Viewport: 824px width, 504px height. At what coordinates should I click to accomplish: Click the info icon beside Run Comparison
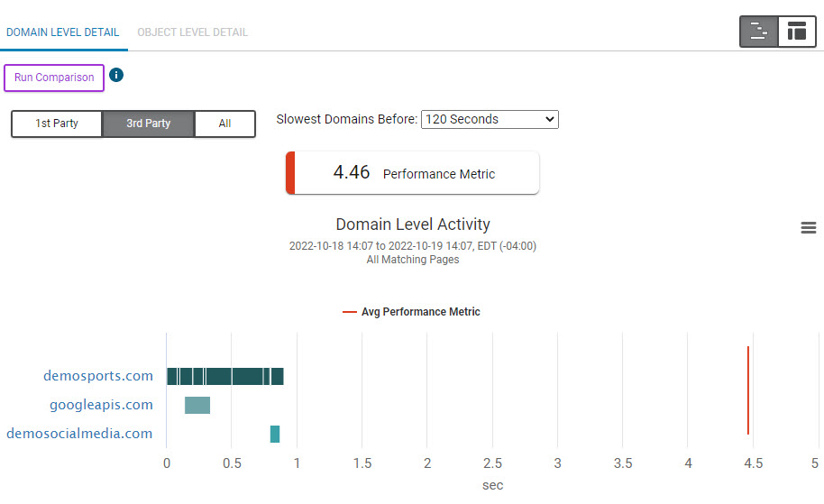[115, 75]
